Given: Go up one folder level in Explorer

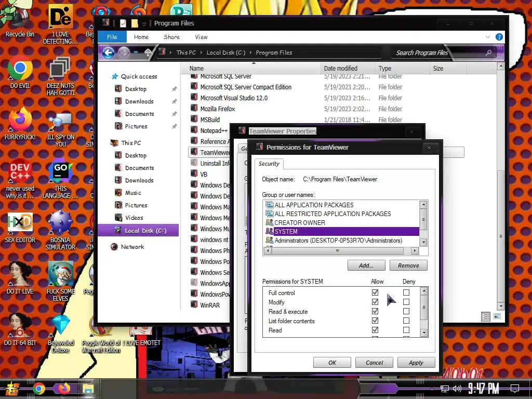Looking at the screenshot, I should point(148,52).
